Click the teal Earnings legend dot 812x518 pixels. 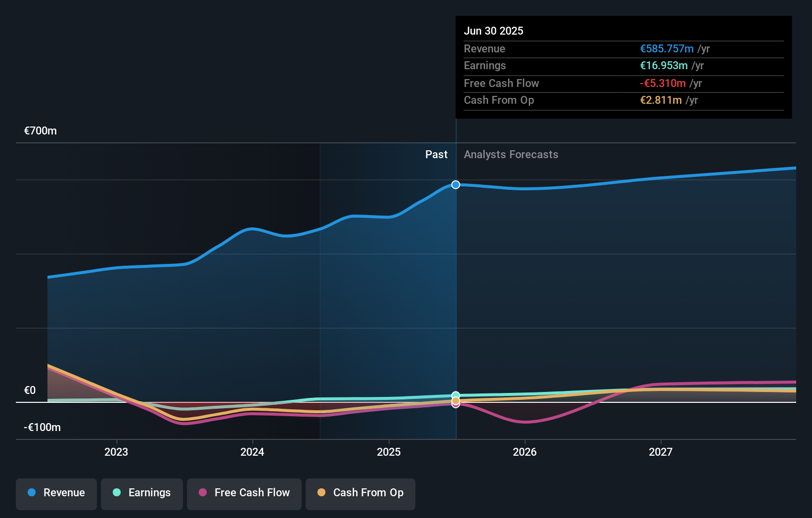pyautogui.click(x=117, y=492)
